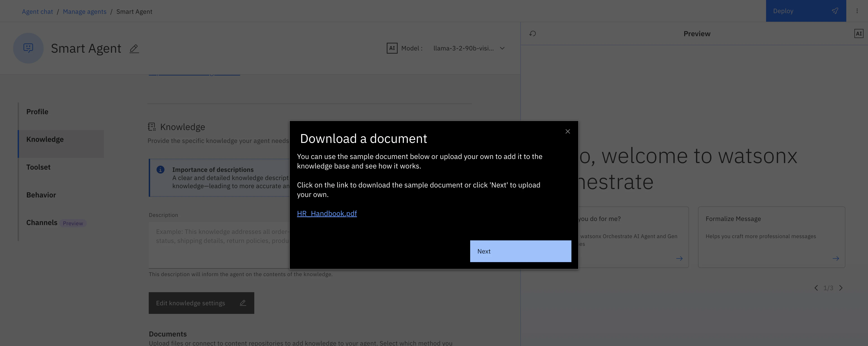Open the Channels section
The image size is (868, 346).
tap(42, 223)
